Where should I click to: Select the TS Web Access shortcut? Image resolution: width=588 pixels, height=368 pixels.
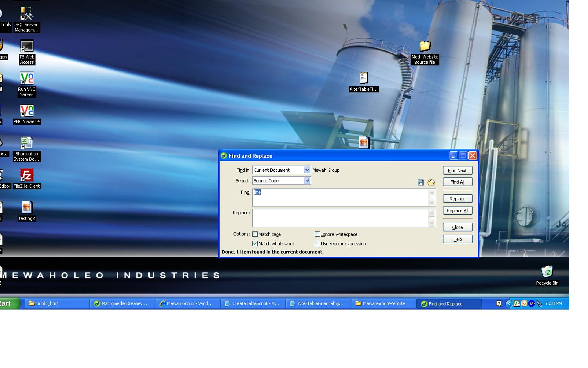point(27,47)
